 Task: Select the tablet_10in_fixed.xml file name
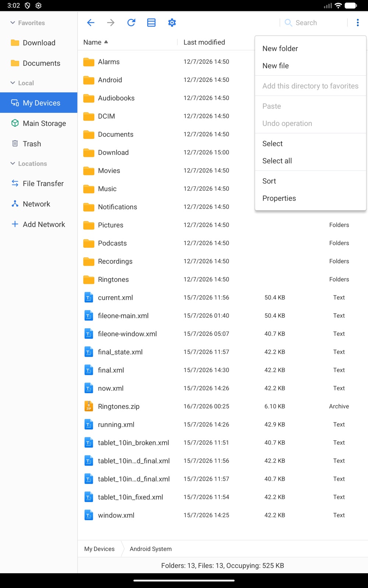130,497
